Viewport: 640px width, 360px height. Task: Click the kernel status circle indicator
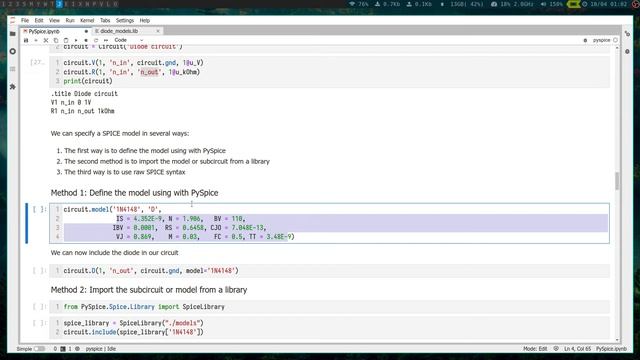coord(616,40)
